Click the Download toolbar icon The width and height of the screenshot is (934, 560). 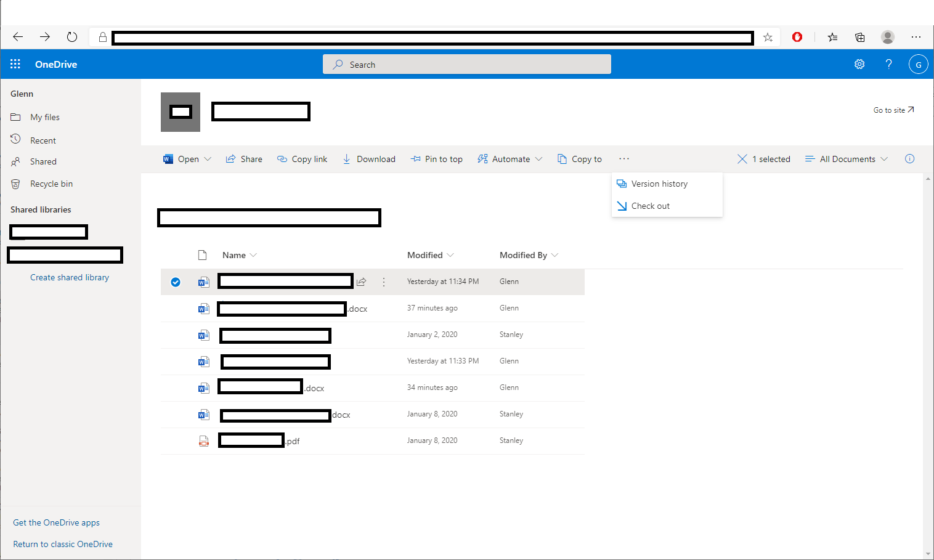coord(349,158)
